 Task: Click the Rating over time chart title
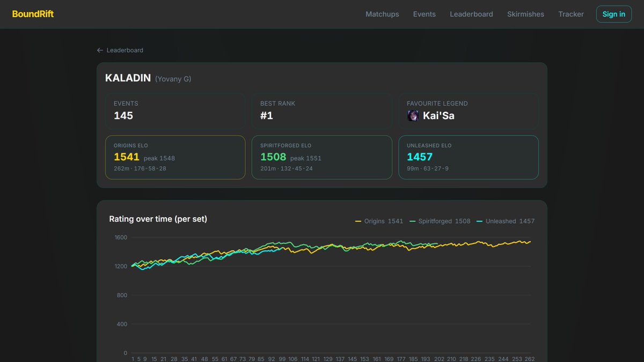[158, 219]
